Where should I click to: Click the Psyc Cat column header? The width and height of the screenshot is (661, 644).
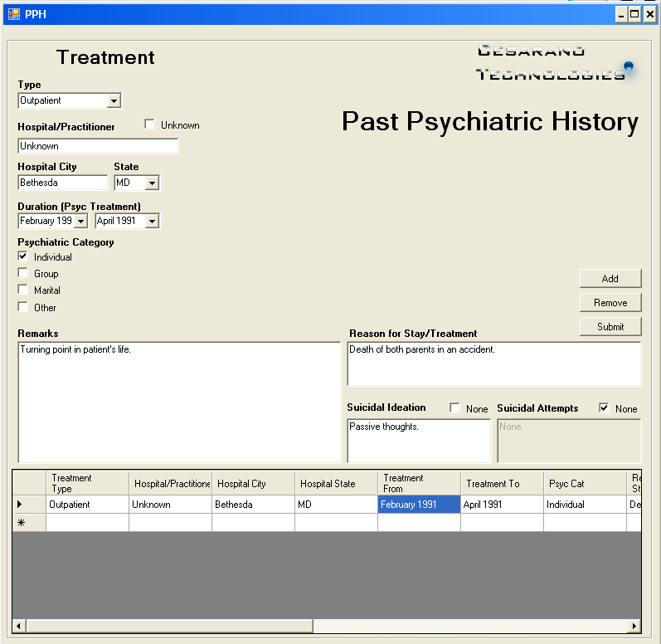[x=584, y=484]
